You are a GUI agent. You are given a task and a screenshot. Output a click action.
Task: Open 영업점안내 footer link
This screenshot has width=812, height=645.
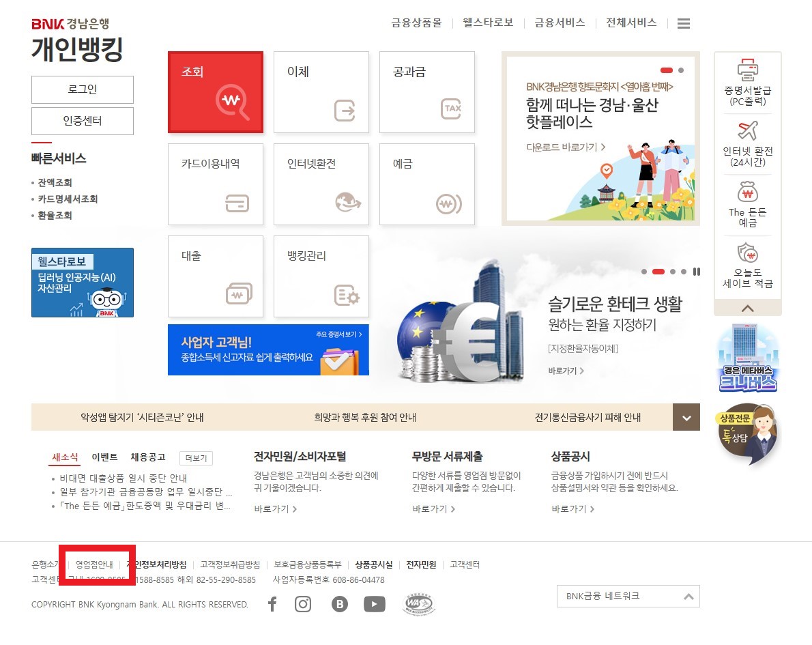point(94,564)
